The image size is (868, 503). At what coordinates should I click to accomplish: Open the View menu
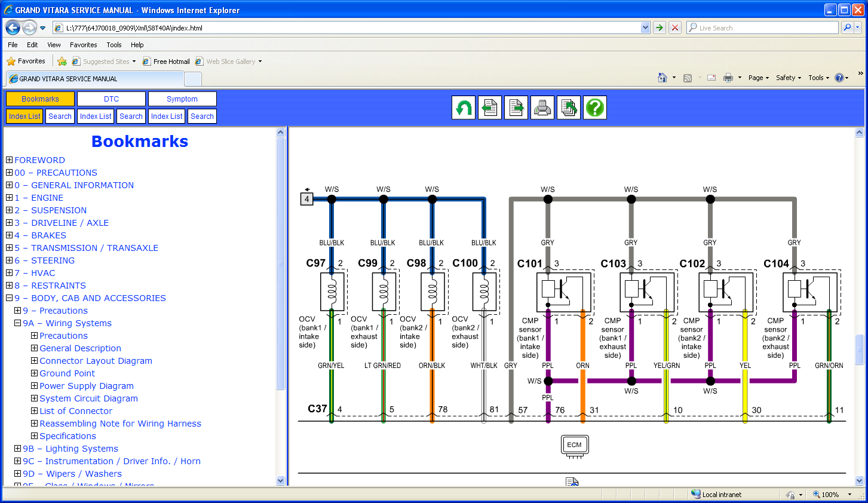pos(54,45)
